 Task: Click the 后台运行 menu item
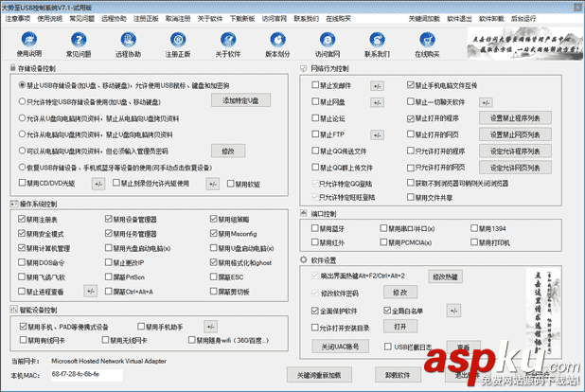(x=523, y=19)
